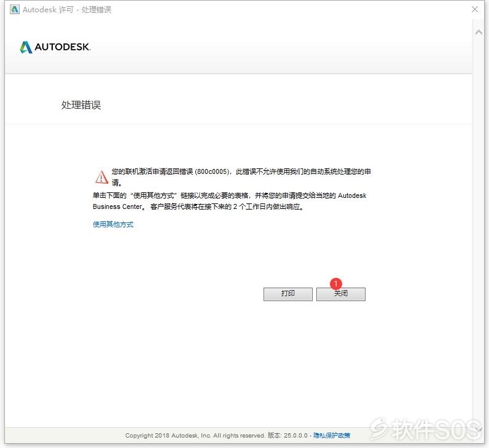This screenshot has height=448, width=489.
Task: Open the 使用其他方式 link
Action: click(113, 224)
